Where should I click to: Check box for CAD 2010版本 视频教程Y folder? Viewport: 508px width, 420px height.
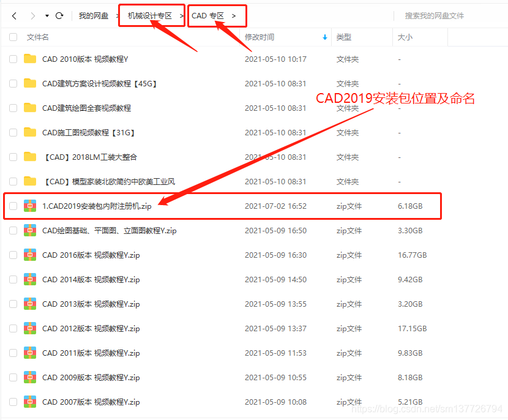13,59
